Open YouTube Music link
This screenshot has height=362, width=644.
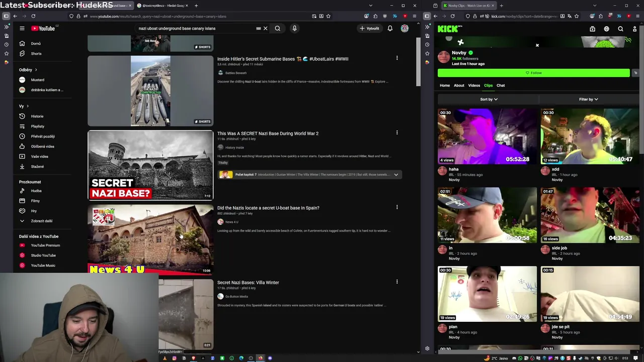pos(43,265)
